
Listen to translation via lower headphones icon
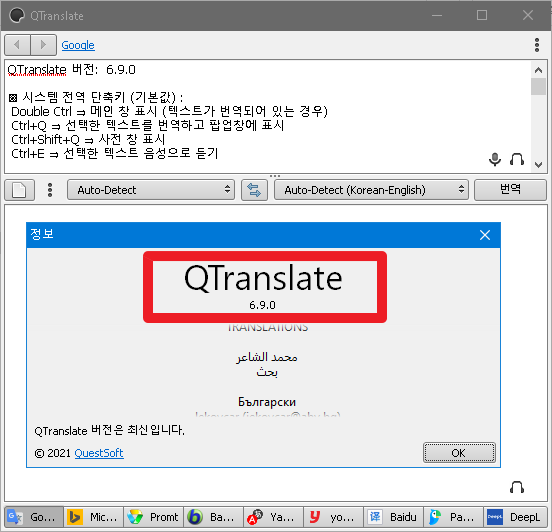coord(517,488)
